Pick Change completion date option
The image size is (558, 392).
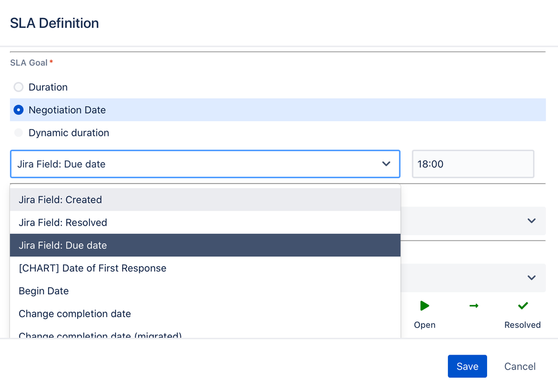coord(75,314)
